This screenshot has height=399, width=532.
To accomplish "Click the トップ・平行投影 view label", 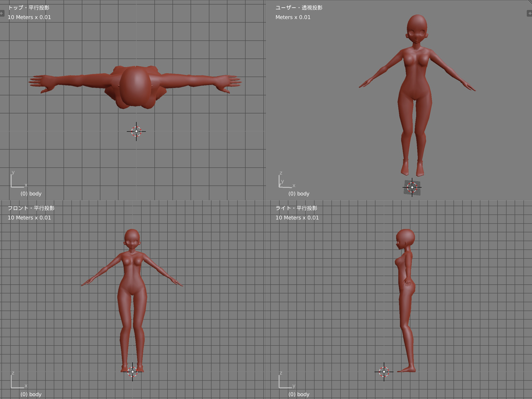I will [x=28, y=8].
